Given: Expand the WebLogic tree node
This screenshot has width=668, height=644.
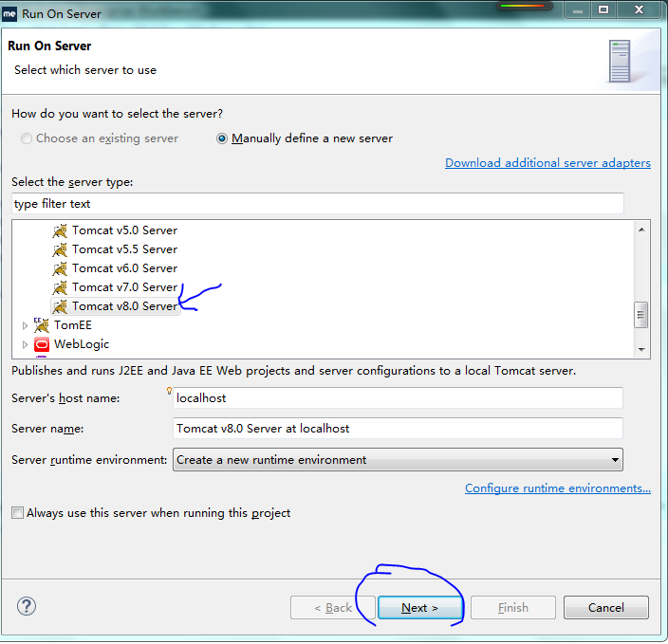Looking at the screenshot, I should click(x=26, y=344).
